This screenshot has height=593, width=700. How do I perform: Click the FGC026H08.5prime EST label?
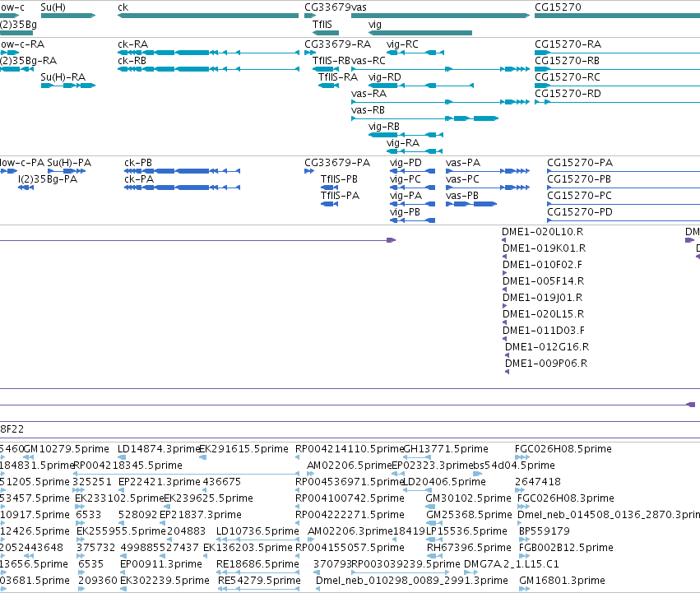(x=563, y=449)
